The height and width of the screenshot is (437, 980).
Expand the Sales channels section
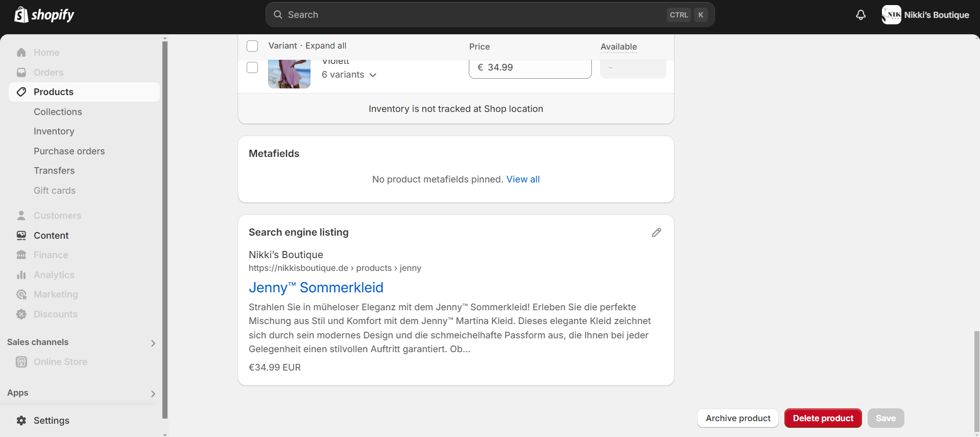pyautogui.click(x=153, y=343)
